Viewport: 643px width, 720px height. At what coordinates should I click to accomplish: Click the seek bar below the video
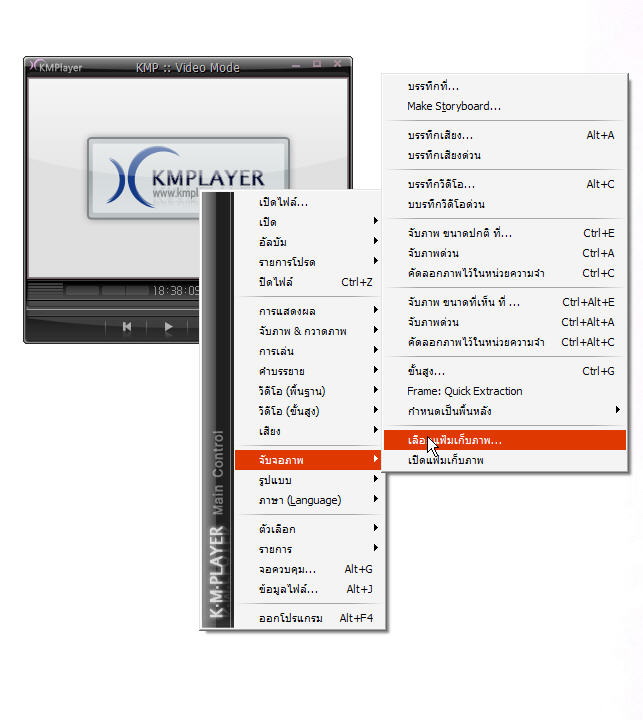pos(113,307)
